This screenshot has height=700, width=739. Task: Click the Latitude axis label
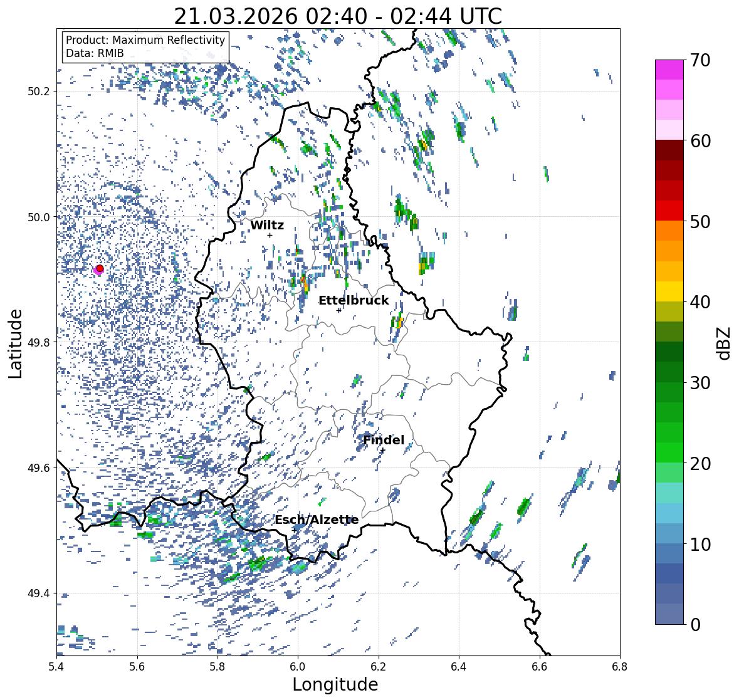16,343
